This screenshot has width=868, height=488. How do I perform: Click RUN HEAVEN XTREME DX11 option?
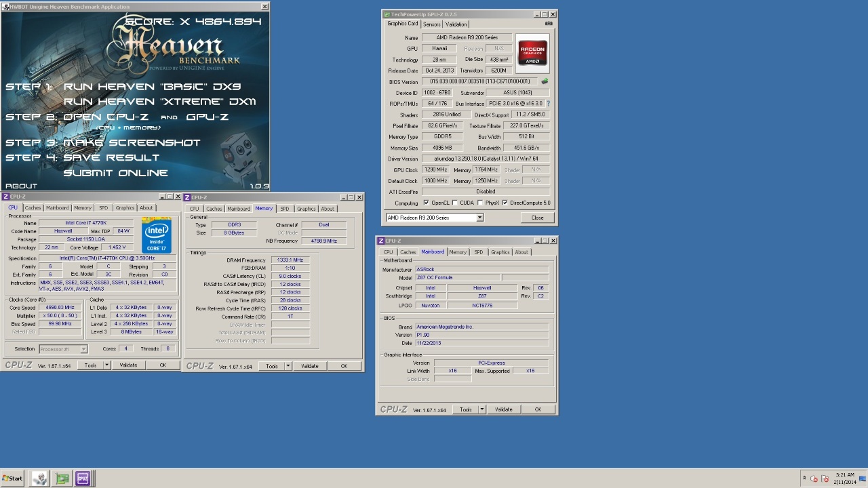pyautogui.click(x=160, y=102)
